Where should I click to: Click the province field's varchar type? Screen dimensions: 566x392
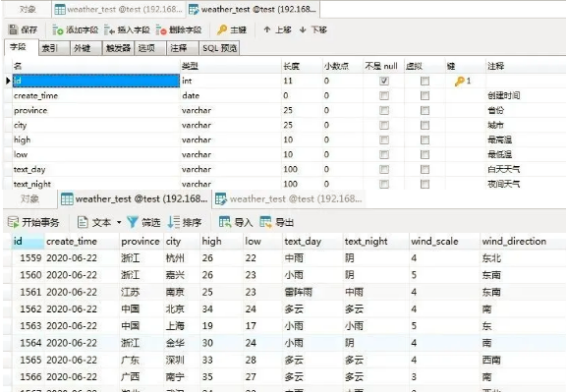[197, 110]
